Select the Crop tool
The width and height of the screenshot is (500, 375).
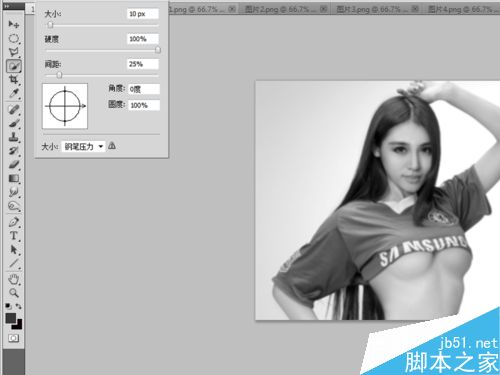click(14, 79)
